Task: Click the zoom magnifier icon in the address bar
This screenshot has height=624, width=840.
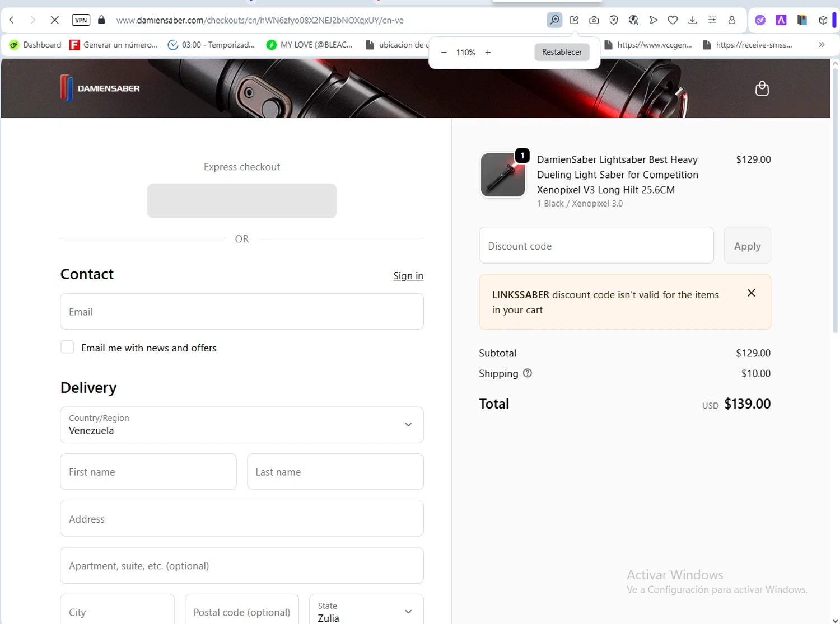Action: [x=554, y=20]
